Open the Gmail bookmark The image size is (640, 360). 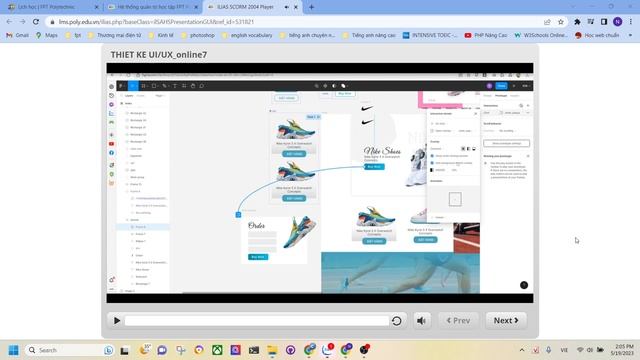[18, 36]
